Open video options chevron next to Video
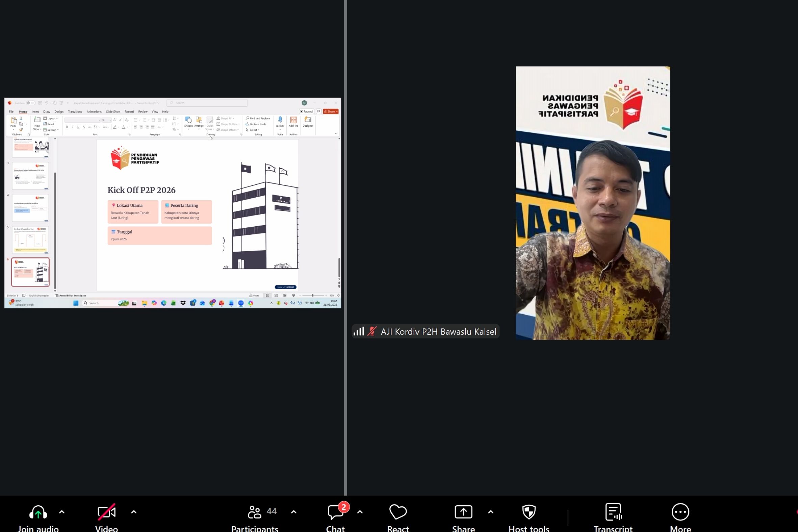The height and width of the screenshot is (532, 798). coord(134,512)
